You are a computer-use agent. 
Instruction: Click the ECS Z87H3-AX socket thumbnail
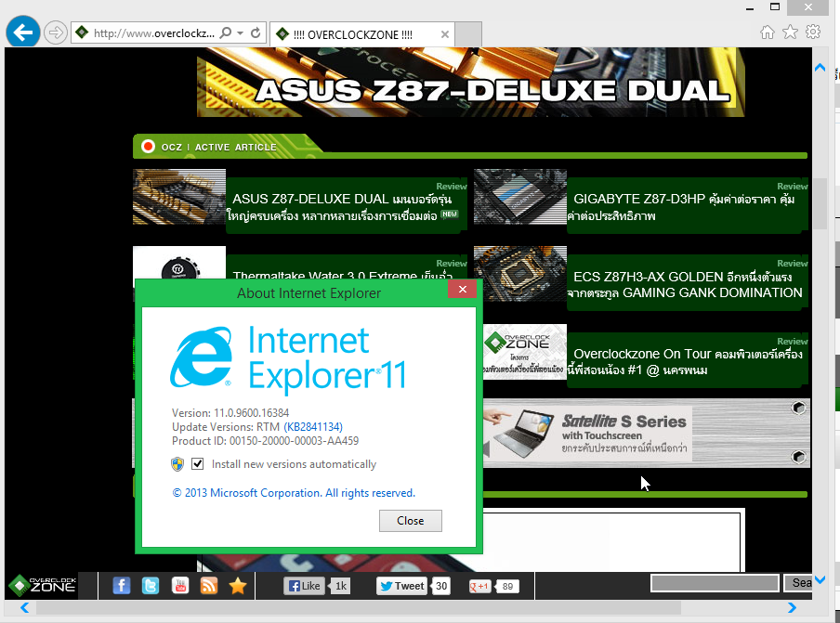(x=520, y=274)
